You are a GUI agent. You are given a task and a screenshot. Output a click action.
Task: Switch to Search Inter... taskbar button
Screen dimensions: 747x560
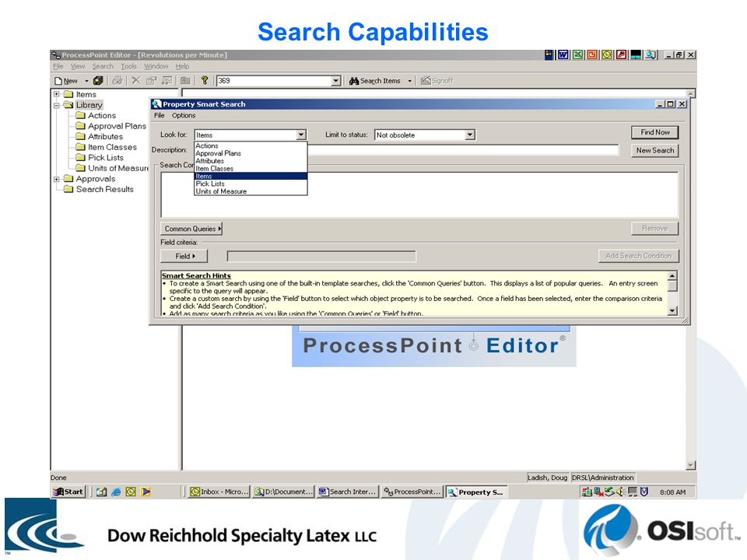349,492
